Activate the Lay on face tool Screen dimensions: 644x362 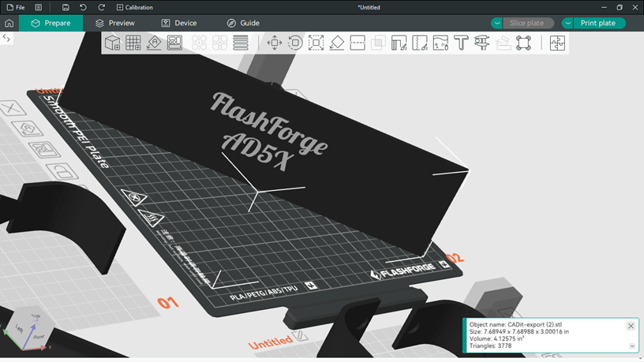tap(336, 43)
